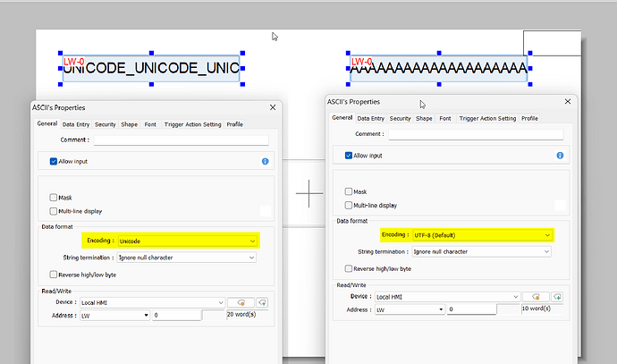The image size is (617, 364).
Task: Open Trigger Action Setting tab in the right dialog
Action: tap(487, 118)
